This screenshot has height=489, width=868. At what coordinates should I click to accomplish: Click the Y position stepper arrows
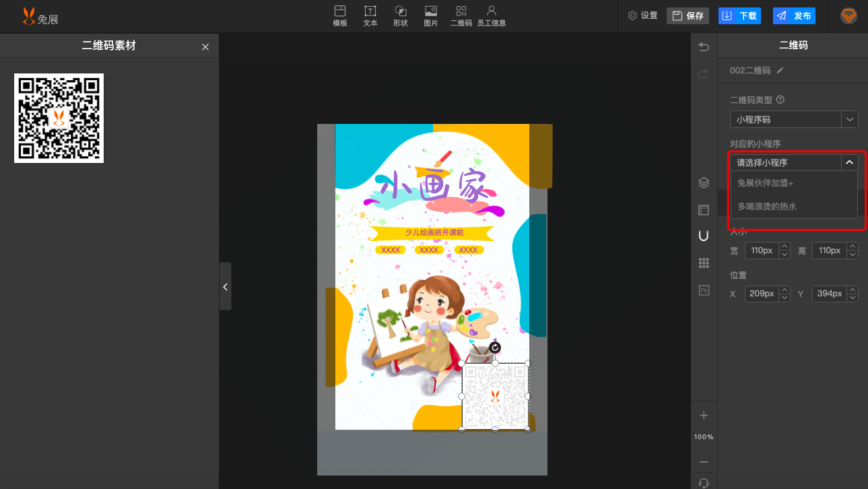coord(853,294)
